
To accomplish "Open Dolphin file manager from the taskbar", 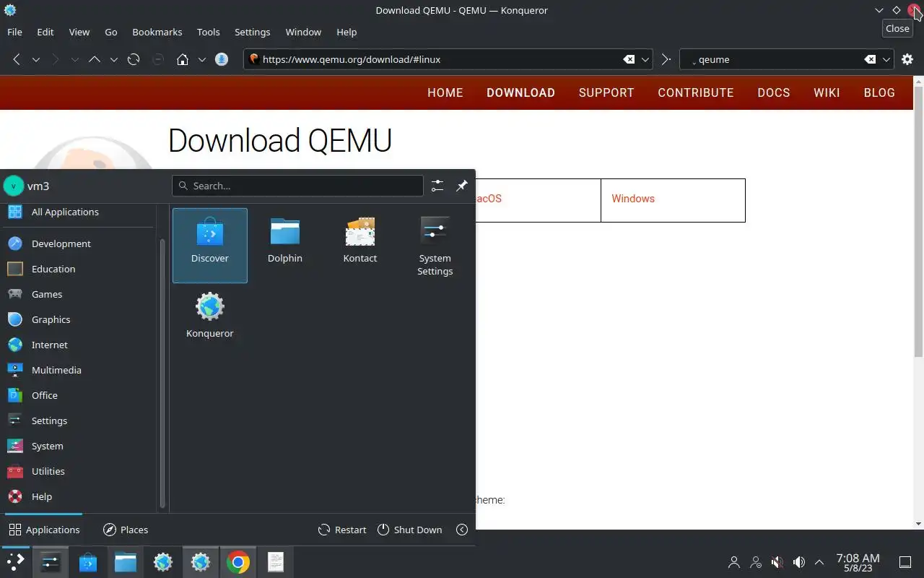I will tap(126, 562).
